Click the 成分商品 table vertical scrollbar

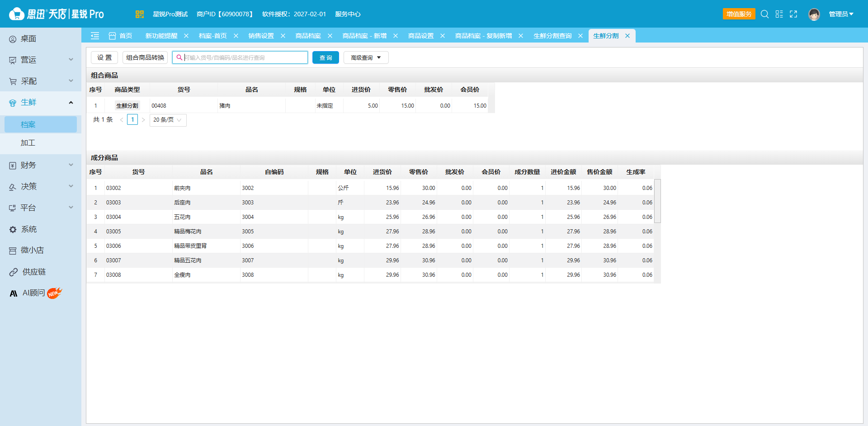(658, 201)
